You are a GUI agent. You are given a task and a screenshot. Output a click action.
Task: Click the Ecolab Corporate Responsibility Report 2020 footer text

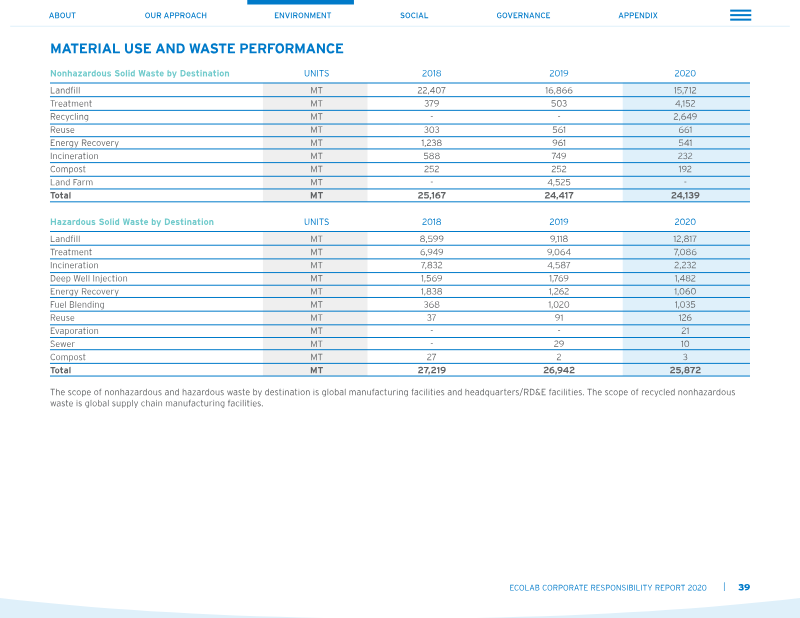[608, 588]
